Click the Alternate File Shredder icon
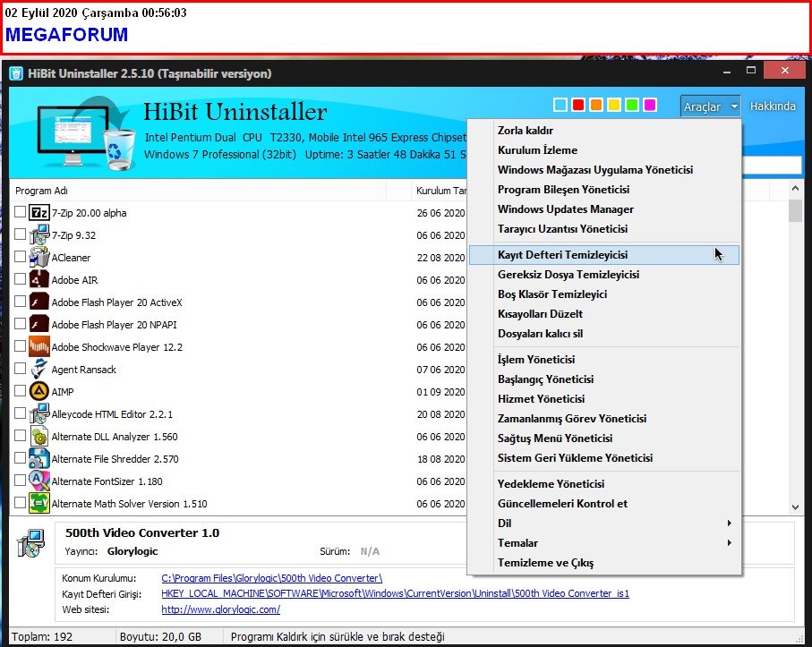Viewport: 812px width, 647px height. (38, 458)
